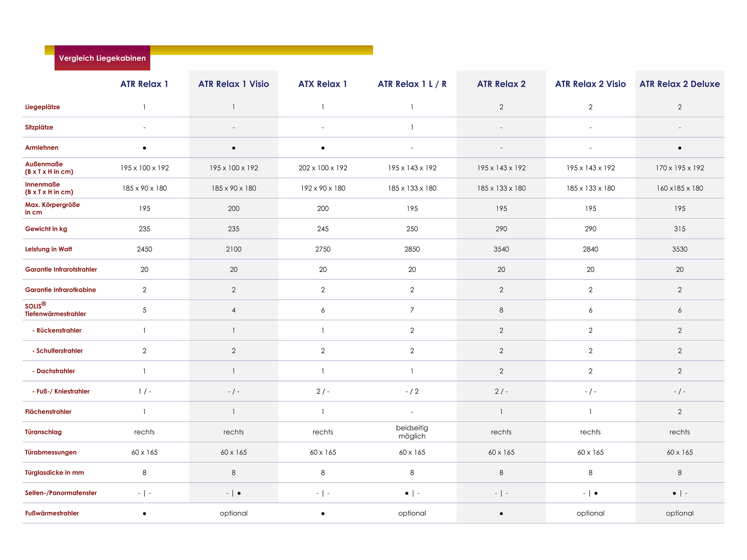This screenshot has height=560, width=747.
Task: Click the 315 weight value cell
Action: 679,229
